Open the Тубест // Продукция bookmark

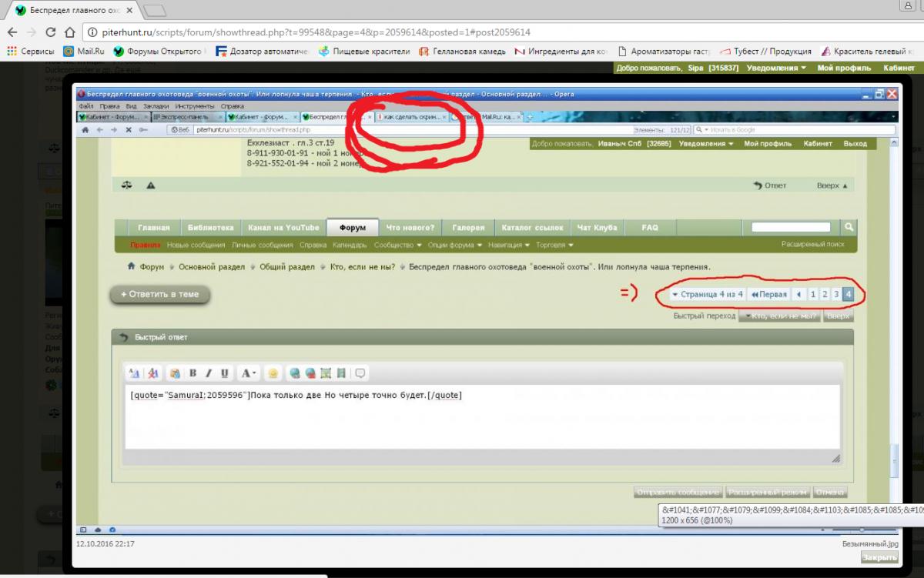(765, 52)
